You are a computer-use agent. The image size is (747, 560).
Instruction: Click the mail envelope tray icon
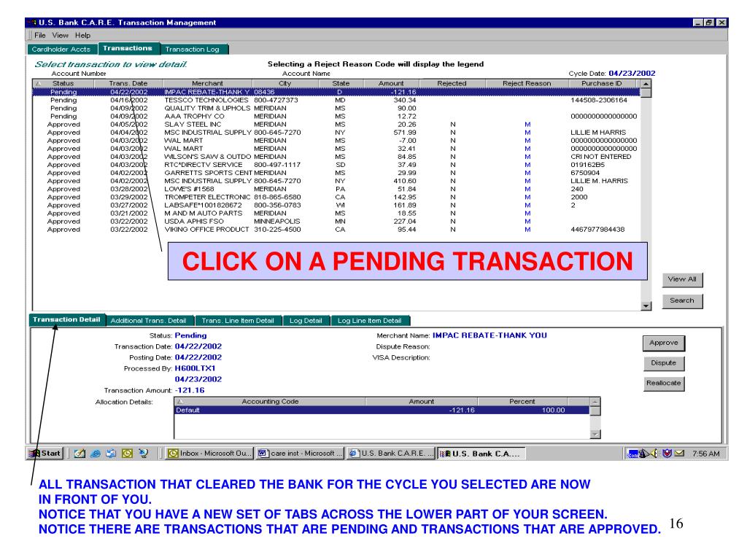click(x=679, y=454)
